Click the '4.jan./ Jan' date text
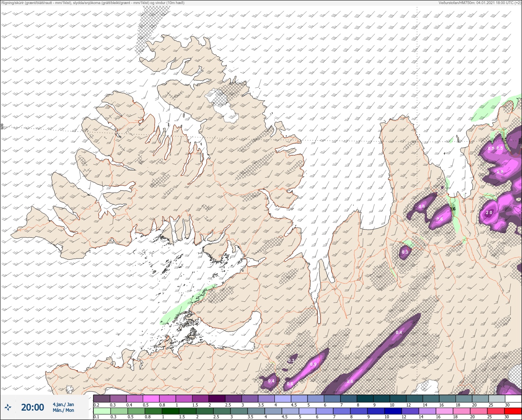522x420 pixels. (x=63, y=405)
